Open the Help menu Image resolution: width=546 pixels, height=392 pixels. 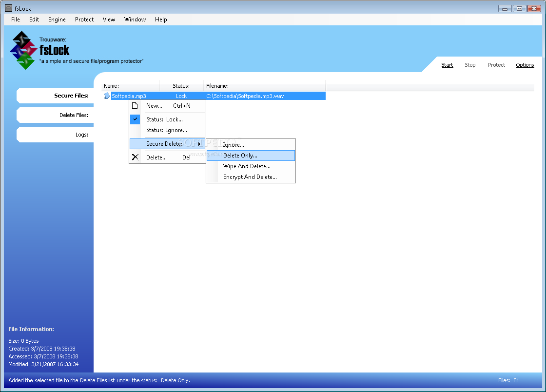click(x=161, y=20)
